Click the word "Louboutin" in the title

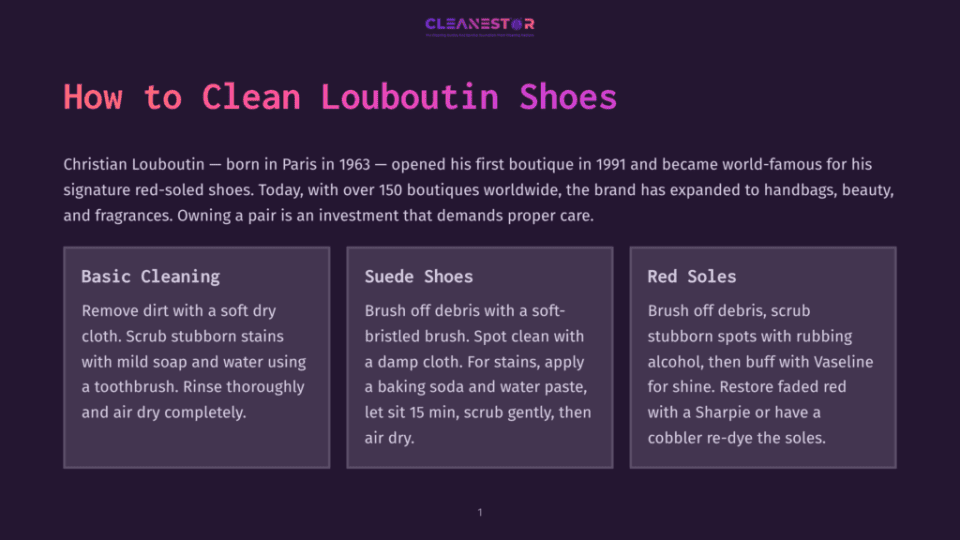410,97
